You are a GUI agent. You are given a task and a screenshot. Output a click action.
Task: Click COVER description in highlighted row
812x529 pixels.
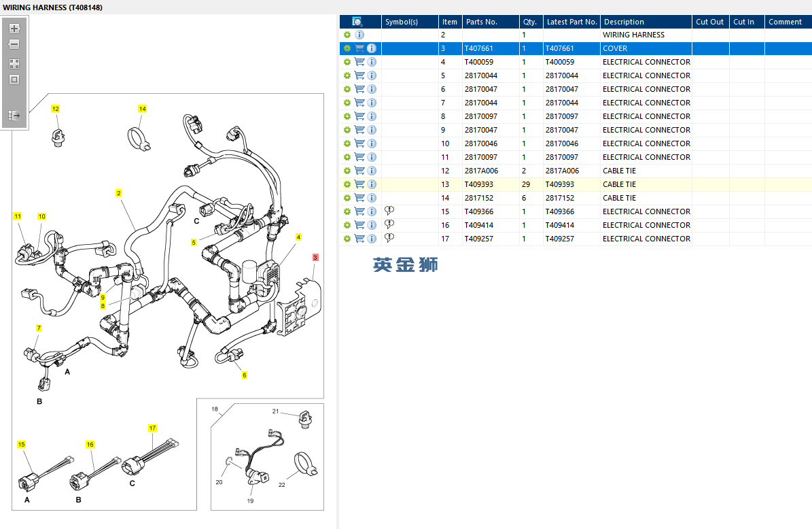[615, 48]
